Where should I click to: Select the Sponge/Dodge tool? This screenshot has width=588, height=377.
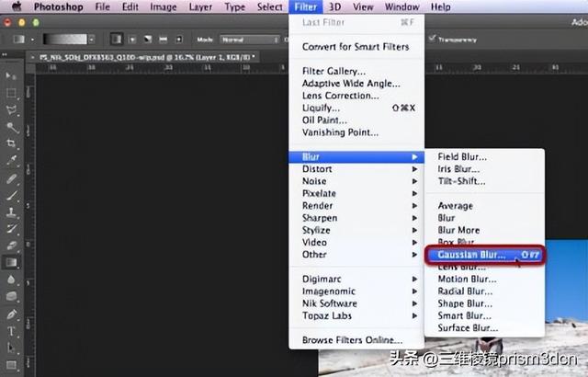[11, 296]
